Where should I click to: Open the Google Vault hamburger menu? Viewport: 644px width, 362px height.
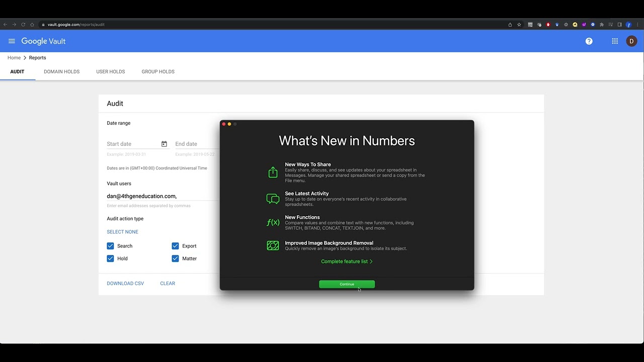[12, 41]
